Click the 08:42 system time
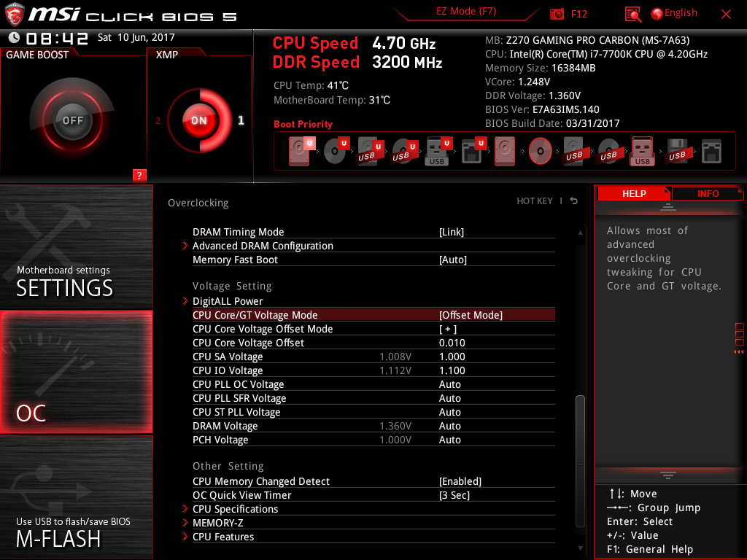This screenshot has width=747, height=560. (x=57, y=38)
